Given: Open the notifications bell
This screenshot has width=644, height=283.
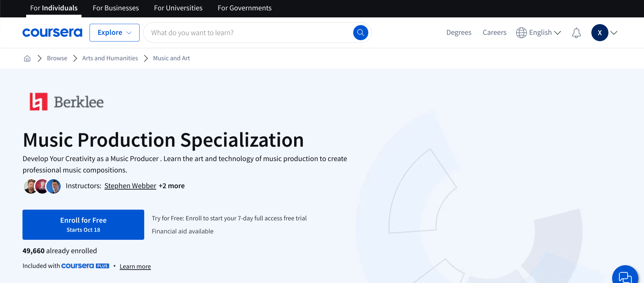Looking at the screenshot, I should pos(576,33).
